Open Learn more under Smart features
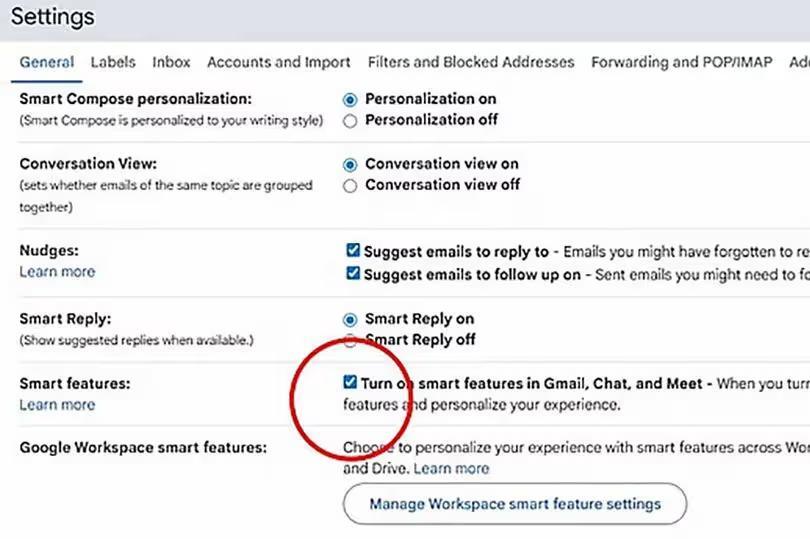This screenshot has width=810, height=539. pos(57,405)
